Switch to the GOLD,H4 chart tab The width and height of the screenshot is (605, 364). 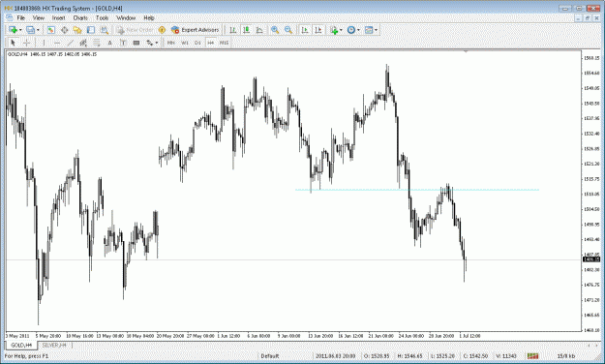point(21,345)
